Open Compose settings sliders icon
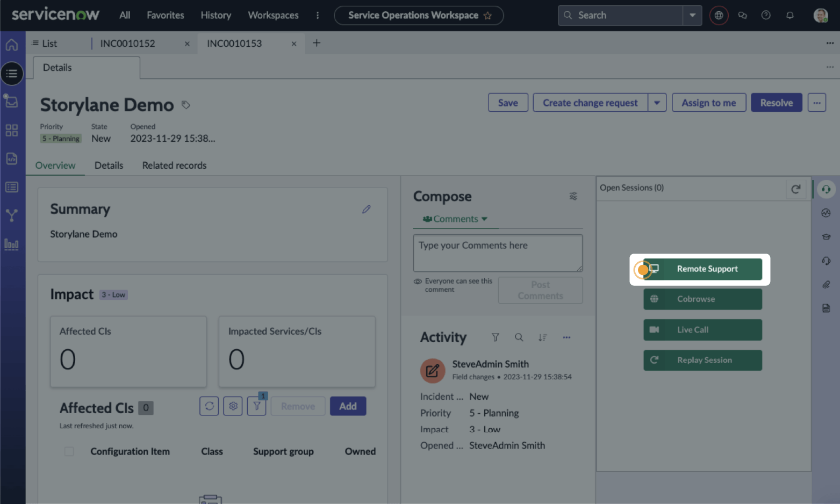The width and height of the screenshot is (840, 504). tap(573, 196)
